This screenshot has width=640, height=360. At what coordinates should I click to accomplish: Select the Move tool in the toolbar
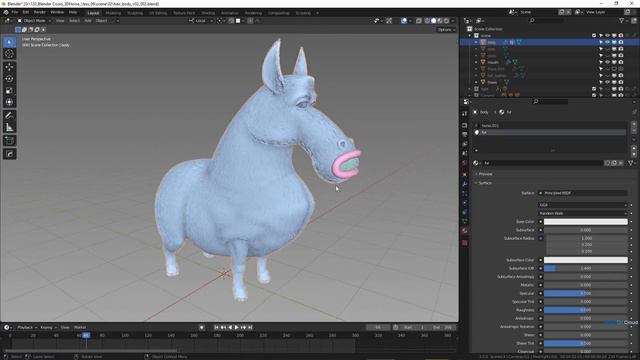[9, 67]
